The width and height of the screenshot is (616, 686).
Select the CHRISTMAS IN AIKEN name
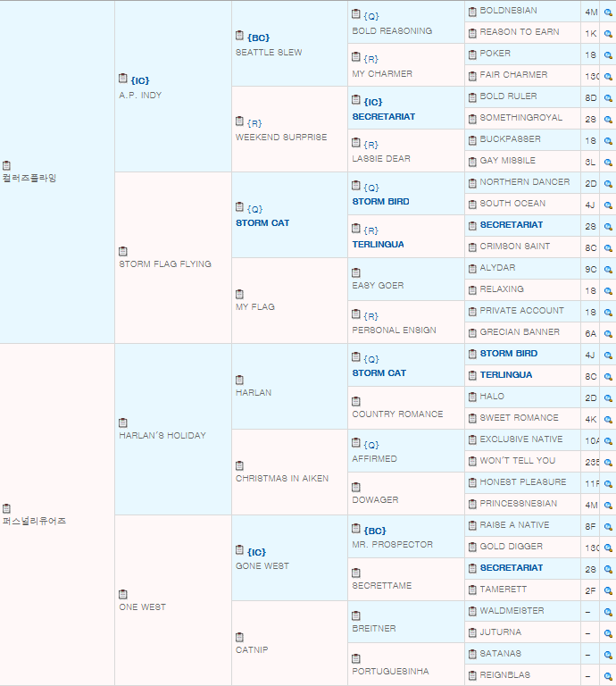coord(282,479)
